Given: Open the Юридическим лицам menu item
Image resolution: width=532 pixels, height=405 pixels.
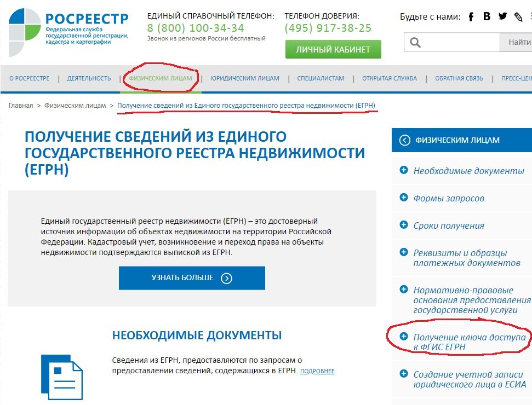Looking at the screenshot, I should (x=245, y=78).
